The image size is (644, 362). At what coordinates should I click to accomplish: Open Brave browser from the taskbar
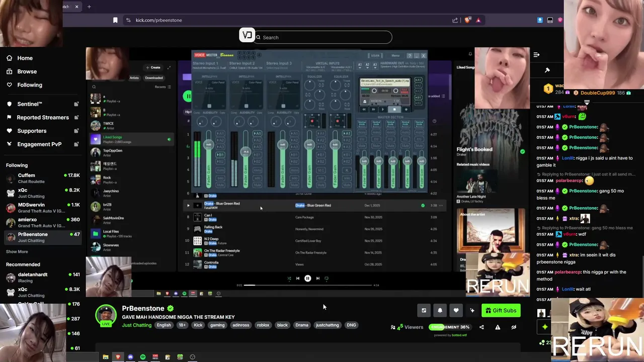pyautogui.click(x=118, y=357)
